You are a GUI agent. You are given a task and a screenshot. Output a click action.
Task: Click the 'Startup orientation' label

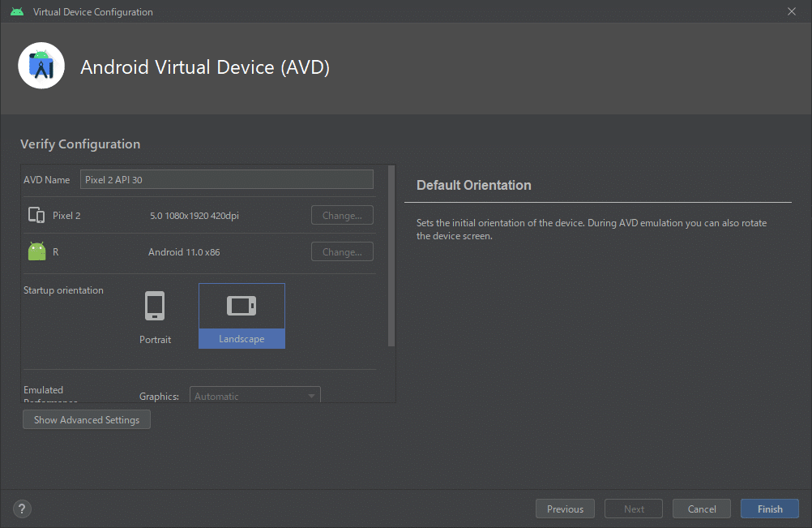[63, 290]
